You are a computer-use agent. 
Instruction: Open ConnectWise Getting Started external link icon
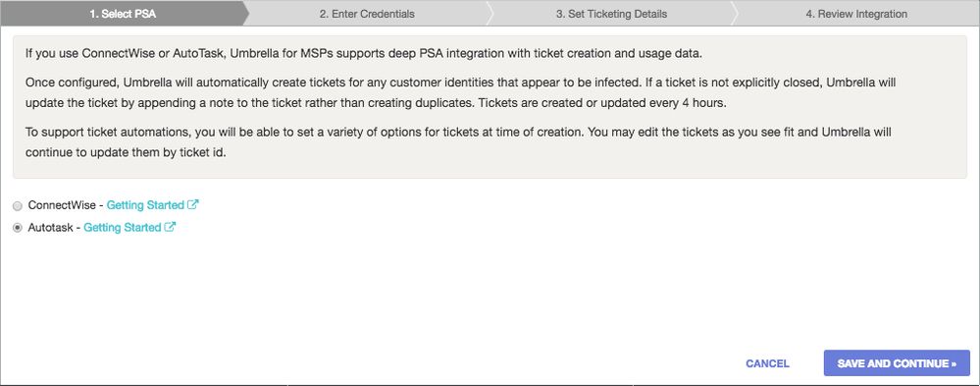[194, 204]
